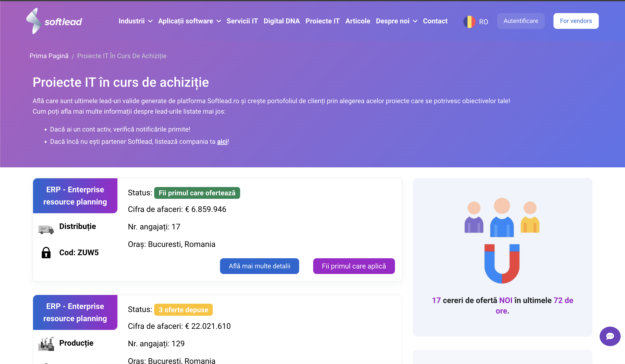625x364 pixels.
Task: Open the Servicii IT menu item
Action: [242, 21]
